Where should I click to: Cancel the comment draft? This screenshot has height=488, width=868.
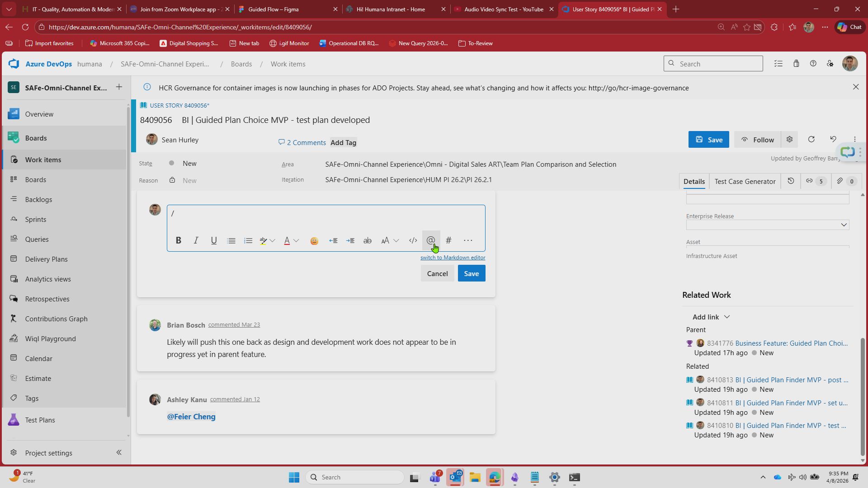[437, 274]
